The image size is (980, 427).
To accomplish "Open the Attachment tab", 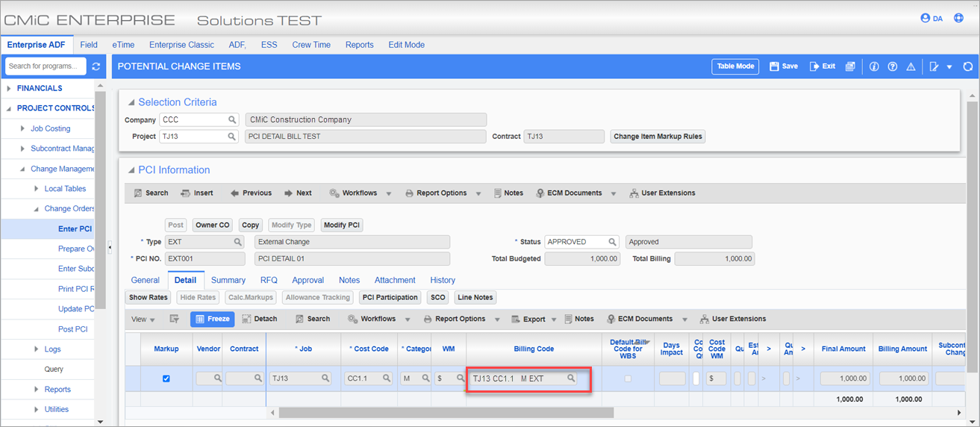I will tap(395, 280).
